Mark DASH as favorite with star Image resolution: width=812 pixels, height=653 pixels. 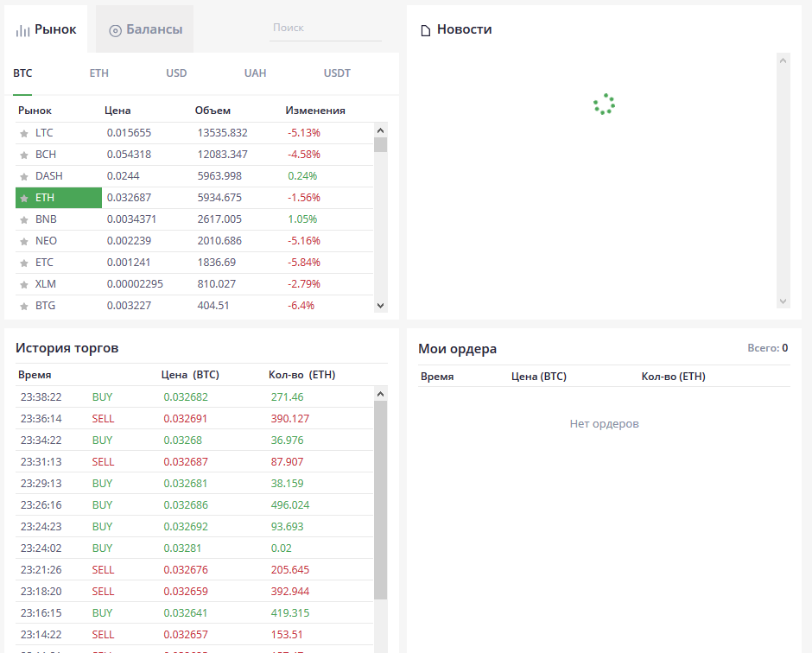(x=24, y=177)
